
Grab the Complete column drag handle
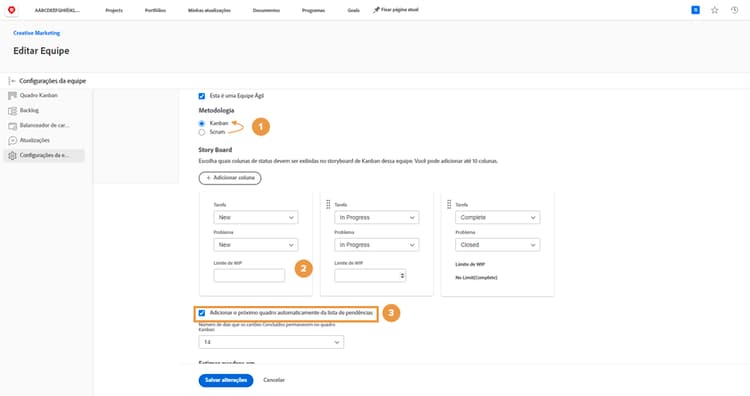pos(449,204)
